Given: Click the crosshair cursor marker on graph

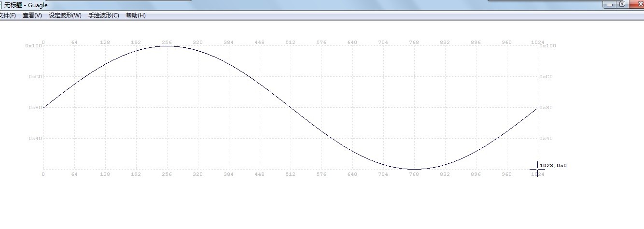Looking at the screenshot, I should [537, 169].
